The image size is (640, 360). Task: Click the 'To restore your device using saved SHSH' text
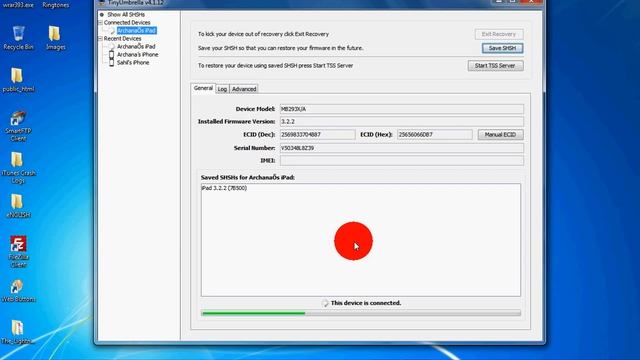[276, 66]
